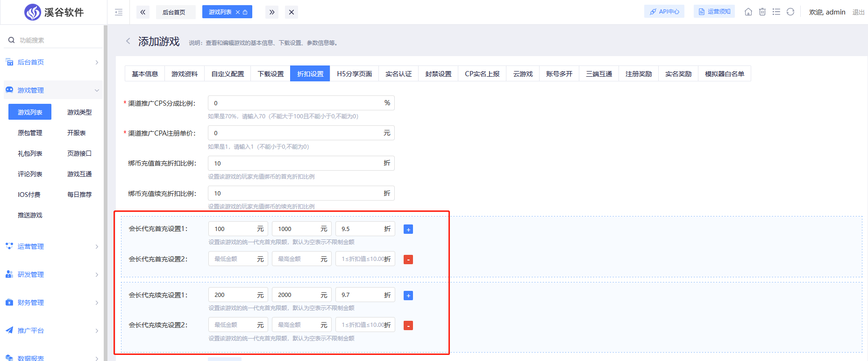Open 礼包列表 in the sidebar

pos(30,153)
